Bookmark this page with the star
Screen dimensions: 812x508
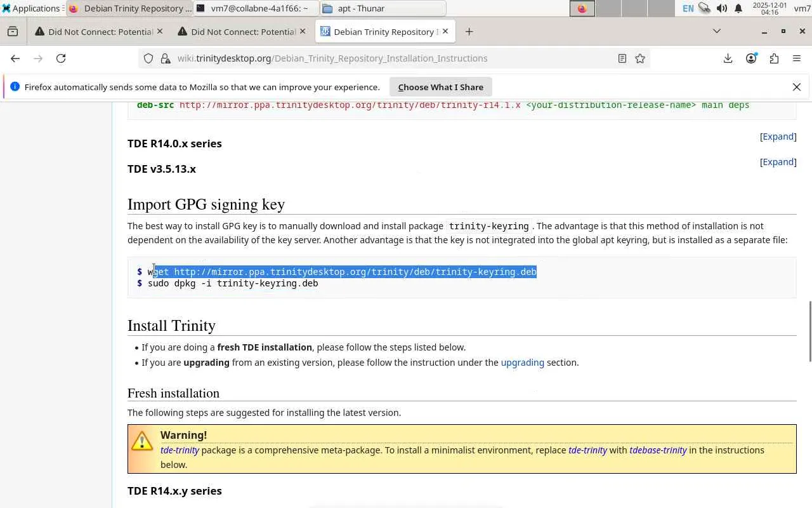(x=640, y=58)
